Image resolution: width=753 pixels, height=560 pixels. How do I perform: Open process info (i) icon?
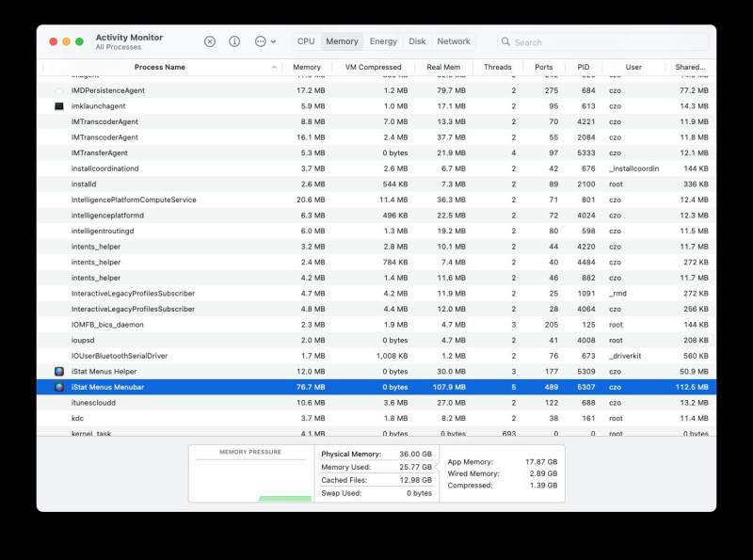(x=234, y=41)
